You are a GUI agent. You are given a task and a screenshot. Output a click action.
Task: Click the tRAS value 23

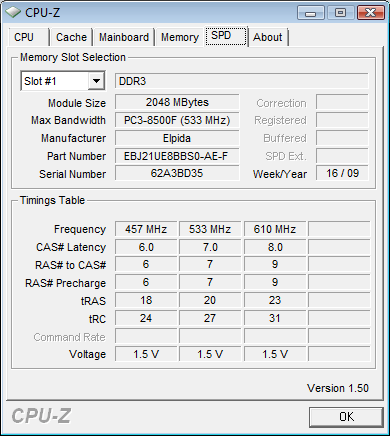[x=275, y=300]
